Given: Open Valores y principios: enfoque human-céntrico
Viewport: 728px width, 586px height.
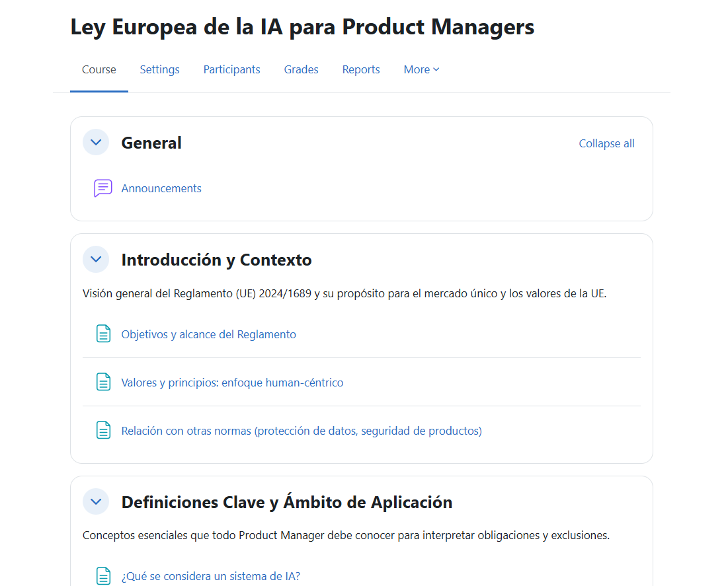Looking at the screenshot, I should pos(232,383).
